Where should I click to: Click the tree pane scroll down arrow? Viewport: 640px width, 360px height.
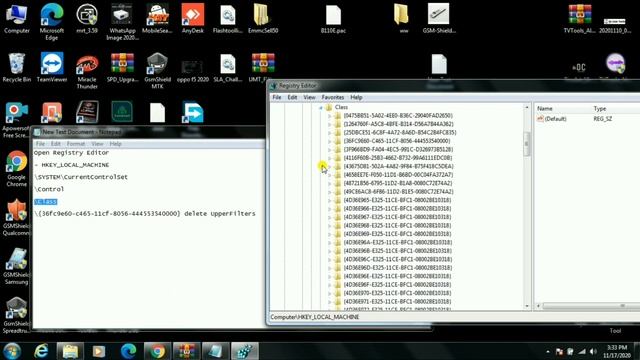[527, 306]
